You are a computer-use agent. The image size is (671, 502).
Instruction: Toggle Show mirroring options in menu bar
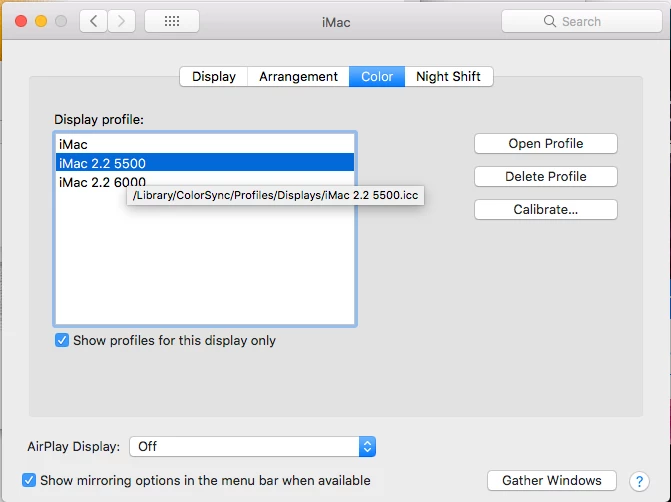click(29, 480)
